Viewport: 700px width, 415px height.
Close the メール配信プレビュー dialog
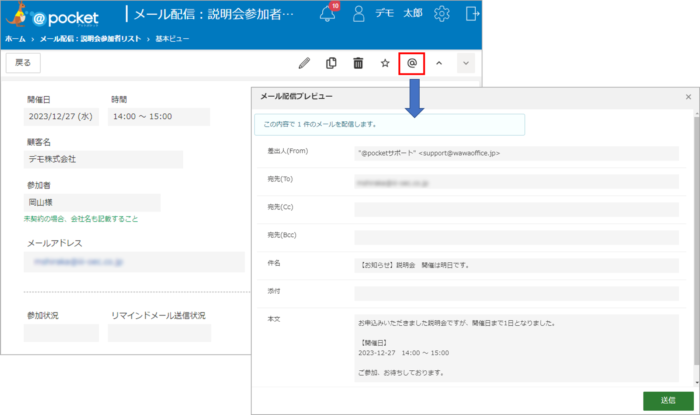tap(688, 97)
